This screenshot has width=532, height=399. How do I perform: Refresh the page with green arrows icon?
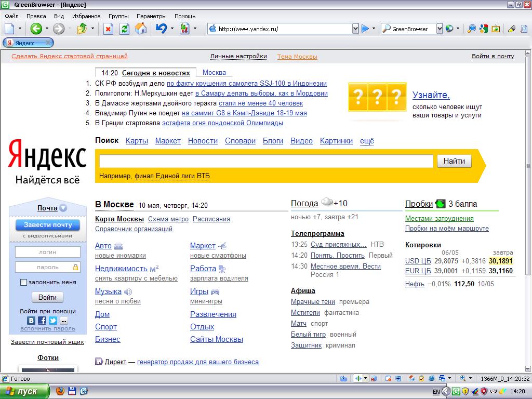click(x=125, y=29)
